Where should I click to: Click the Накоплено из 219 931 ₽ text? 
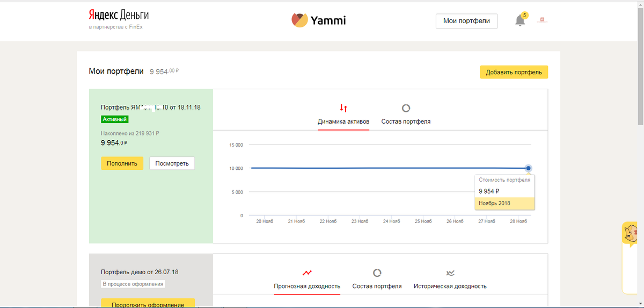coord(130,133)
